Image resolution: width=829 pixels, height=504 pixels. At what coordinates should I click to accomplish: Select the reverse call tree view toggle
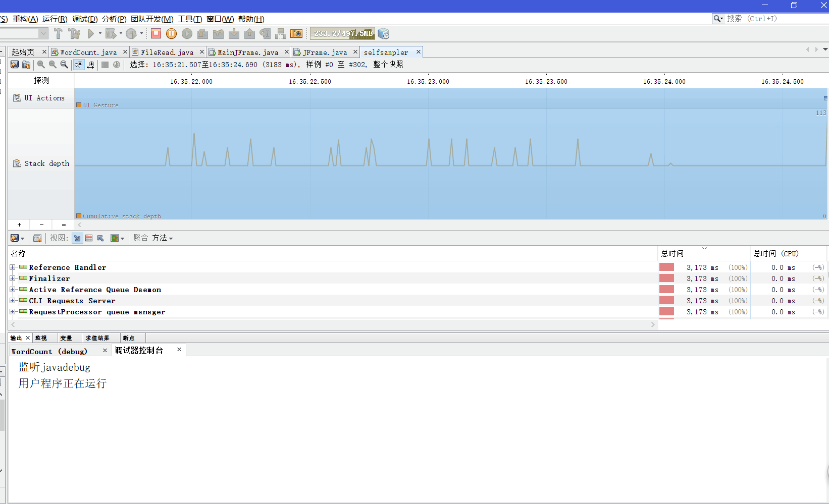[100, 238]
